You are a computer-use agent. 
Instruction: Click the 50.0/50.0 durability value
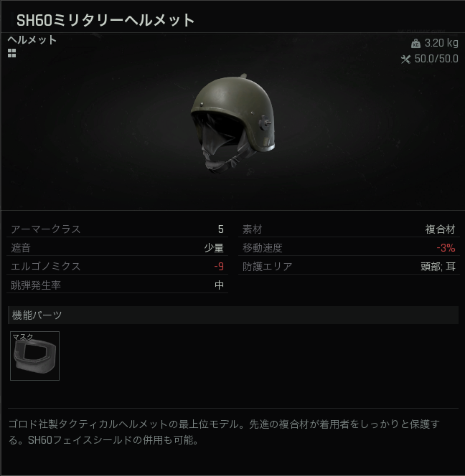pos(436,59)
